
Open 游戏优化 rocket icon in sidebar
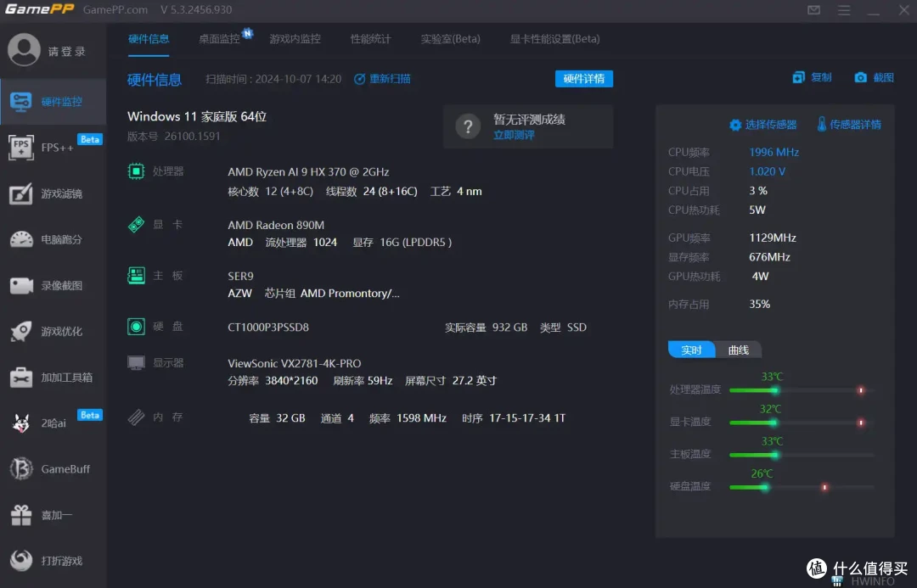coord(21,332)
